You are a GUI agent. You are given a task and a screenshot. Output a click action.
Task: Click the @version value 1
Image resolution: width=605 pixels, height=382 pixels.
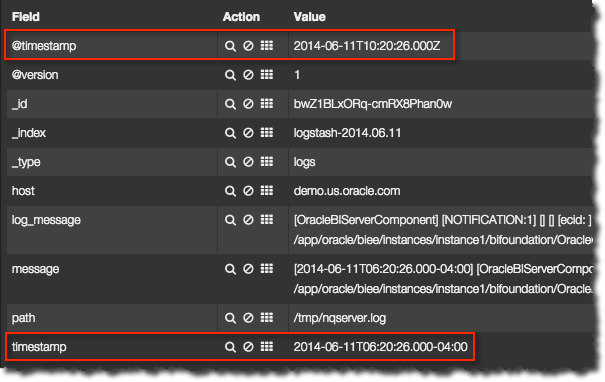[297, 75]
